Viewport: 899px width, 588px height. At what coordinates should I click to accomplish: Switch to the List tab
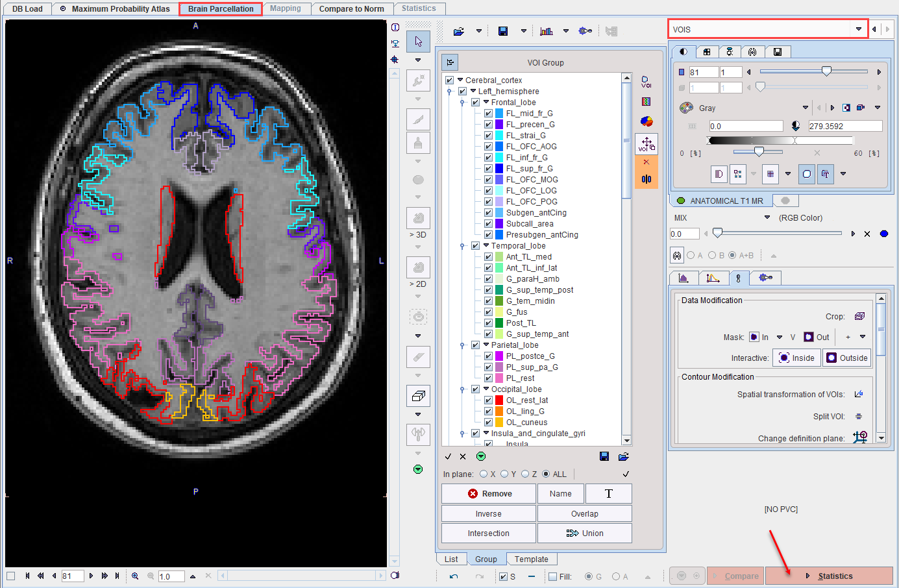(x=451, y=559)
